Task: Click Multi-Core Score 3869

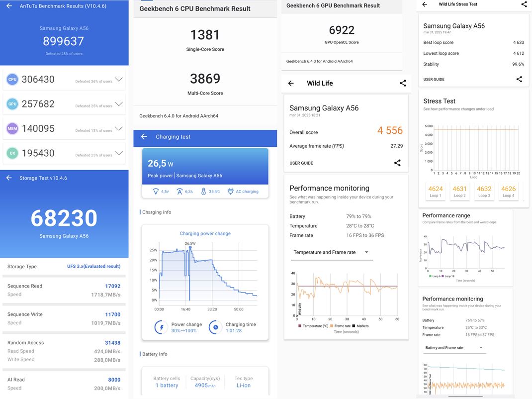Action: (x=205, y=79)
